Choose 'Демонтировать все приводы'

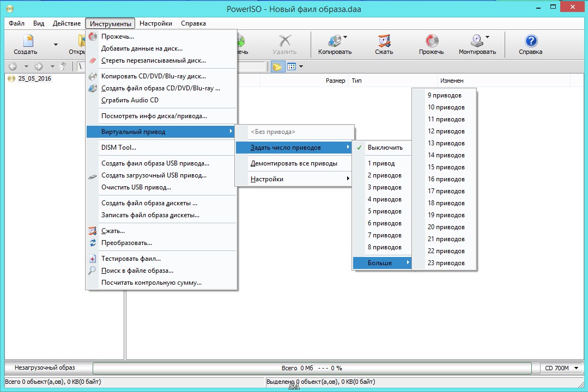pyautogui.click(x=294, y=163)
